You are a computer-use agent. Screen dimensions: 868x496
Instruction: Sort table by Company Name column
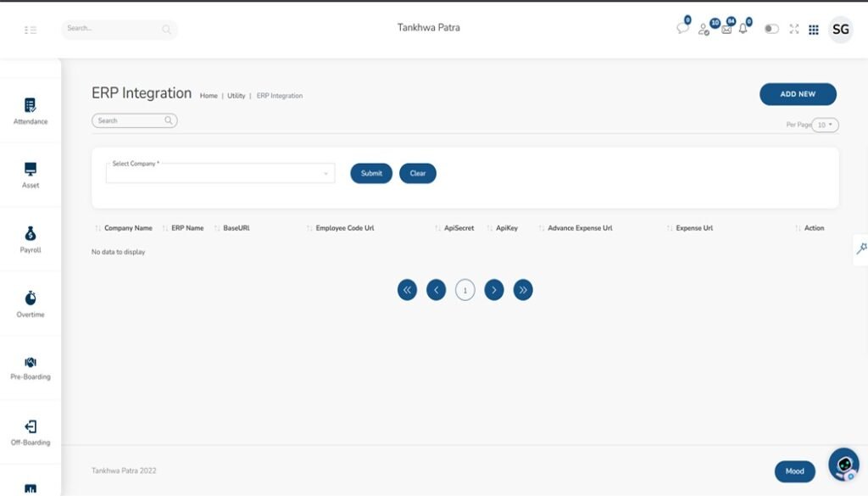tap(127, 228)
